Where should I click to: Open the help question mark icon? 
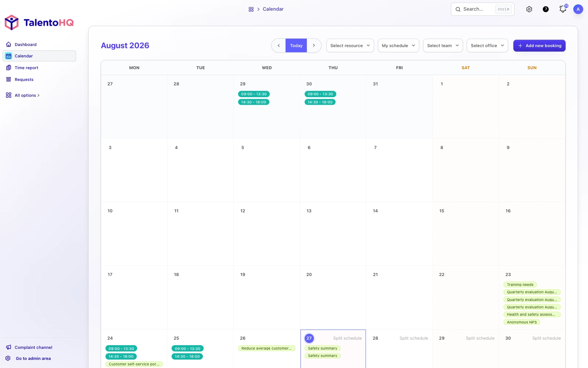[546, 9]
